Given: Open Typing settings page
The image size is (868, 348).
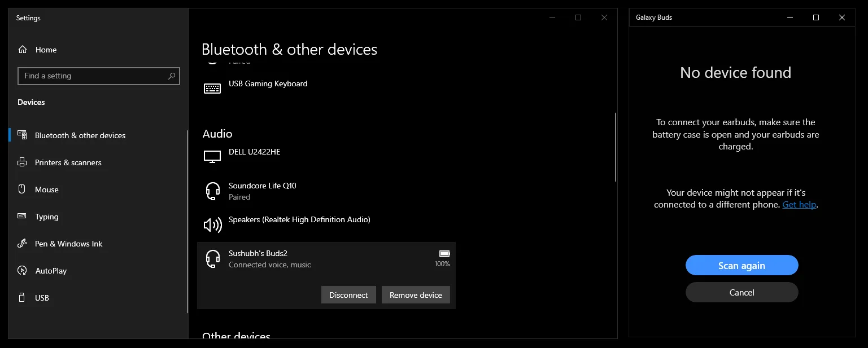Looking at the screenshot, I should click(98, 217).
